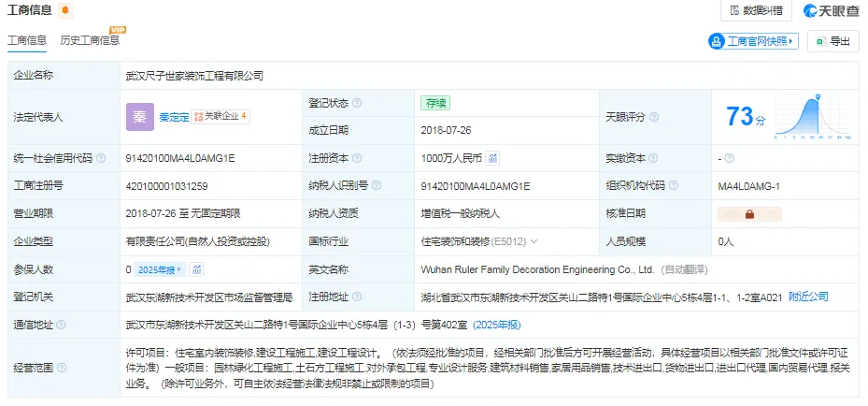Open 附近公司 nearby companies link

coord(808,297)
